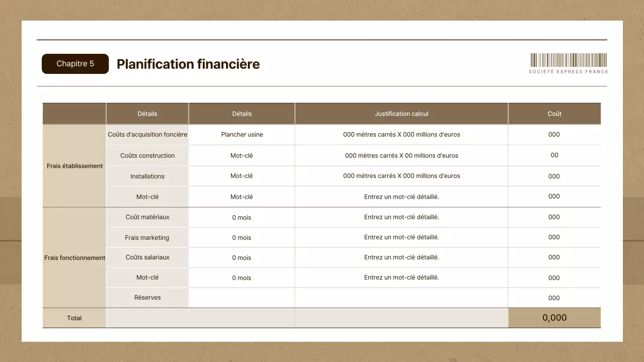Select the Justification calcul header cell
The image size is (644, 362).
pyautogui.click(x=401, y=113)
